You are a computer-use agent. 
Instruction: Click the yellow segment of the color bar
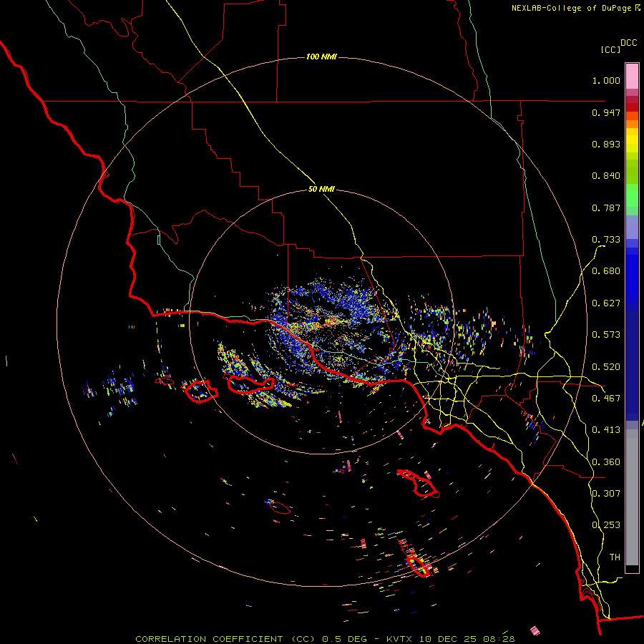(x=632, y=142)
